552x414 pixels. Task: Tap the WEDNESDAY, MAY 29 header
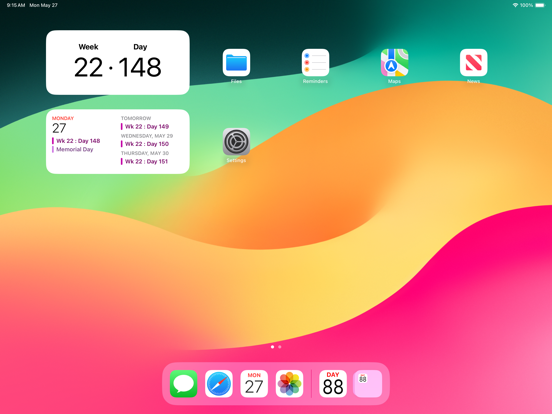click(x=147, y=136)
